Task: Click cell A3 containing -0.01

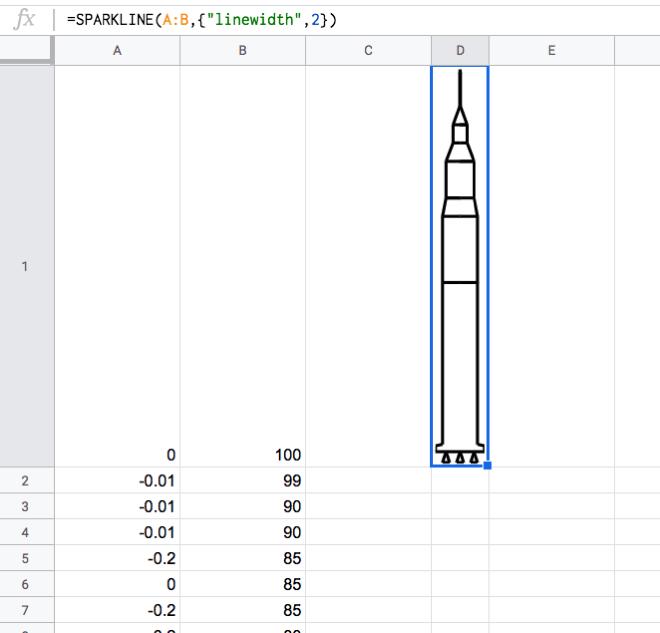Action: pos(117,506)
